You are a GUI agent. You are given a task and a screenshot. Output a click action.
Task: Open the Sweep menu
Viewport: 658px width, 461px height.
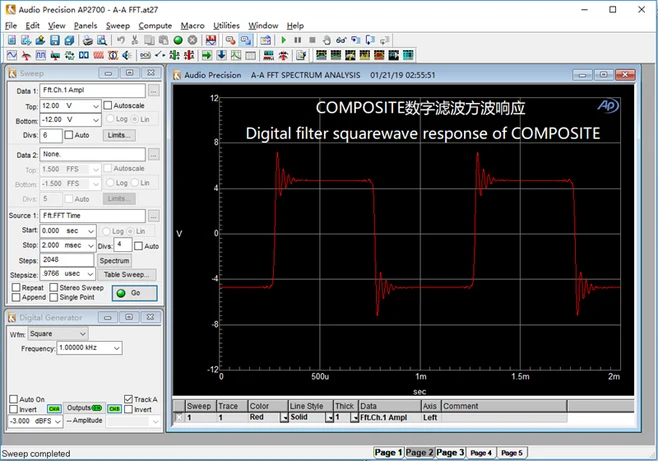coord(118,26)
